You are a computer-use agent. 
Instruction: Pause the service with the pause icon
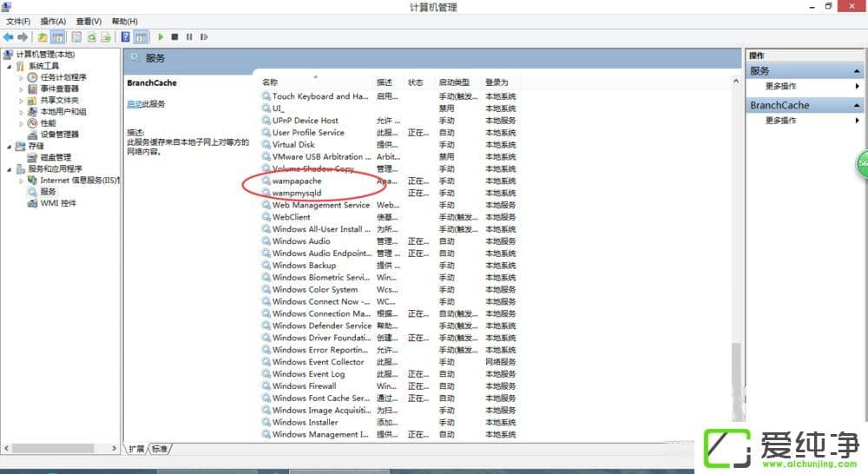[189, 36]
